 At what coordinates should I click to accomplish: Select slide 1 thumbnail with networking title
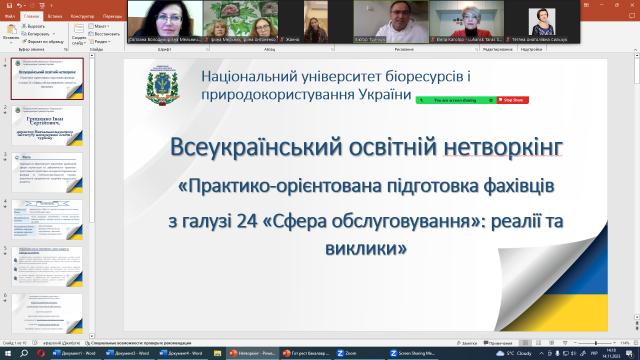pos(47,79)
